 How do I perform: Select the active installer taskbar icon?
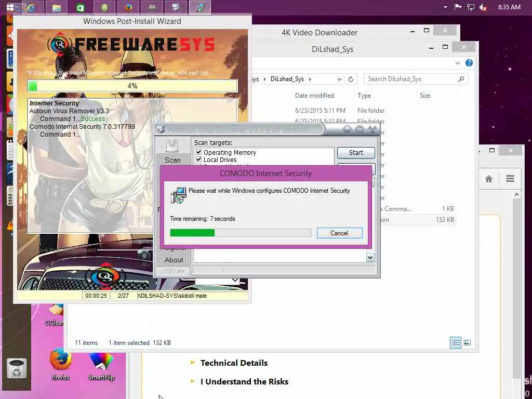pos(200,7)
